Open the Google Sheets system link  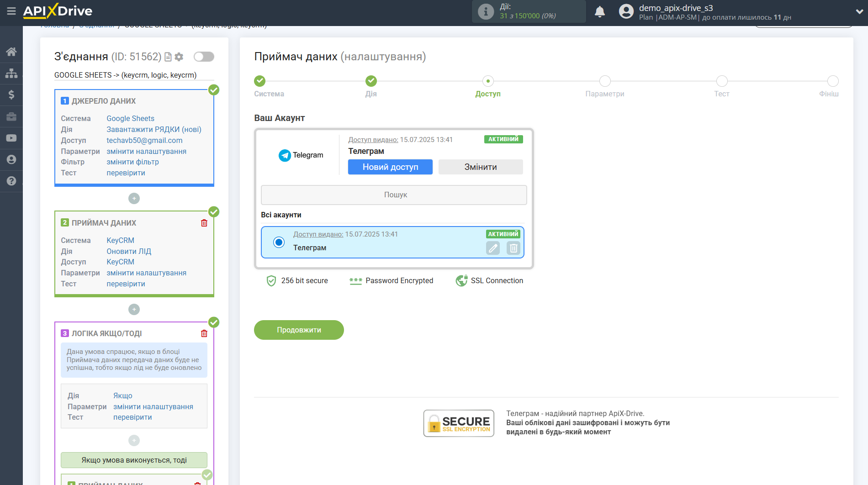click(x=130, y=118)
